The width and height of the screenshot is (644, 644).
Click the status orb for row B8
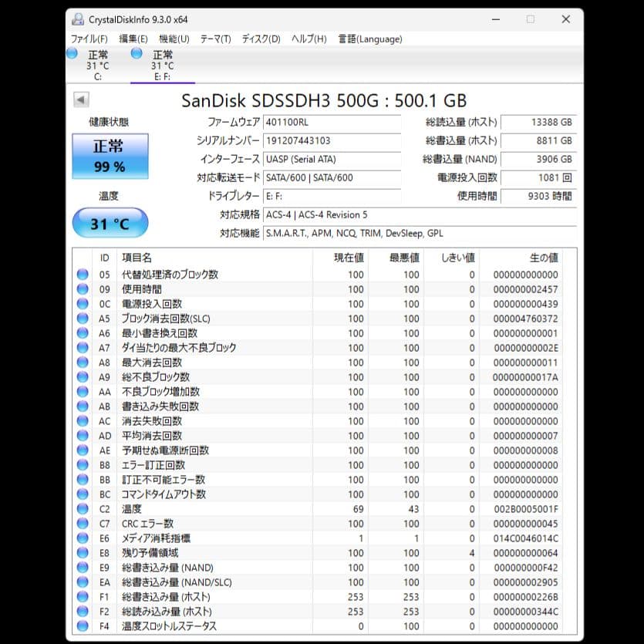(83, 465)
